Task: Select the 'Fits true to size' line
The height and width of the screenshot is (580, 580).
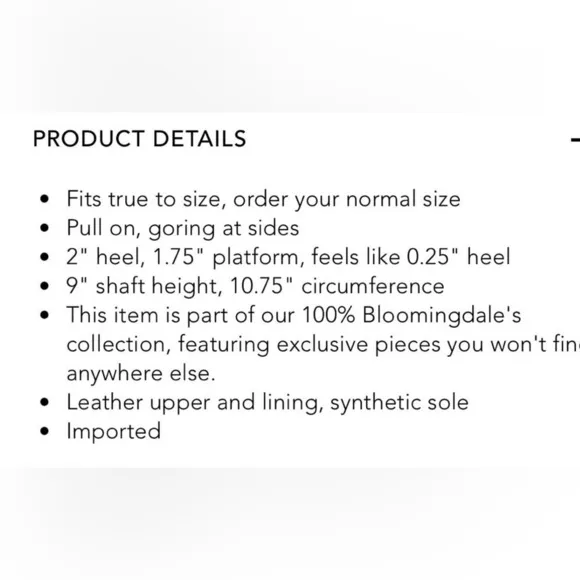Action: pyautogui.click(x=263, y=199)
